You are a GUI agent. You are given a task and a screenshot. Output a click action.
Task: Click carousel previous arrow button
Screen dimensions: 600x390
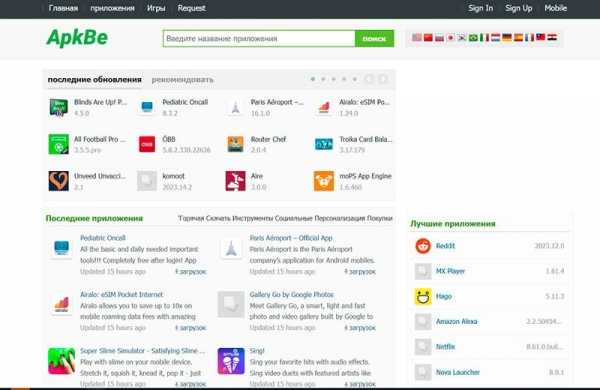coord(369,79)
